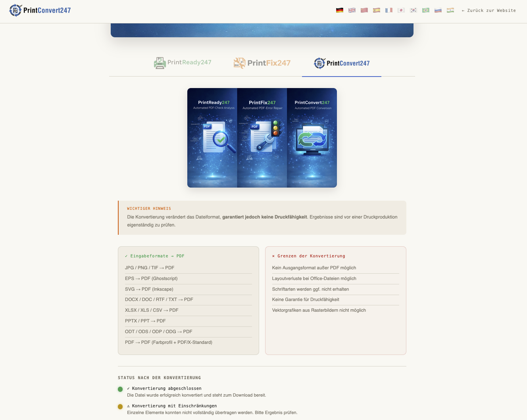527x420 pixels.
Task: Click 'Layoutverluste bei Office-Dateien möglich' row
Action: click(336, 278)
